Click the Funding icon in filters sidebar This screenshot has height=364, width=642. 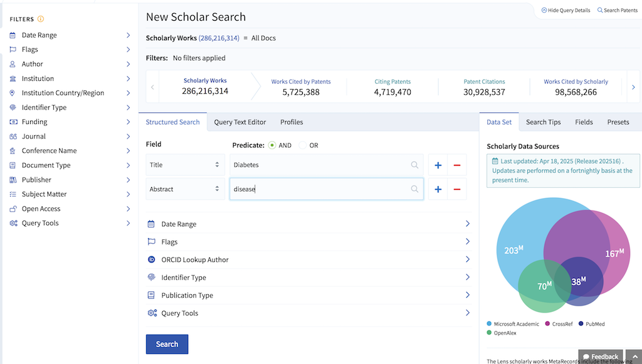pos(13,122)
